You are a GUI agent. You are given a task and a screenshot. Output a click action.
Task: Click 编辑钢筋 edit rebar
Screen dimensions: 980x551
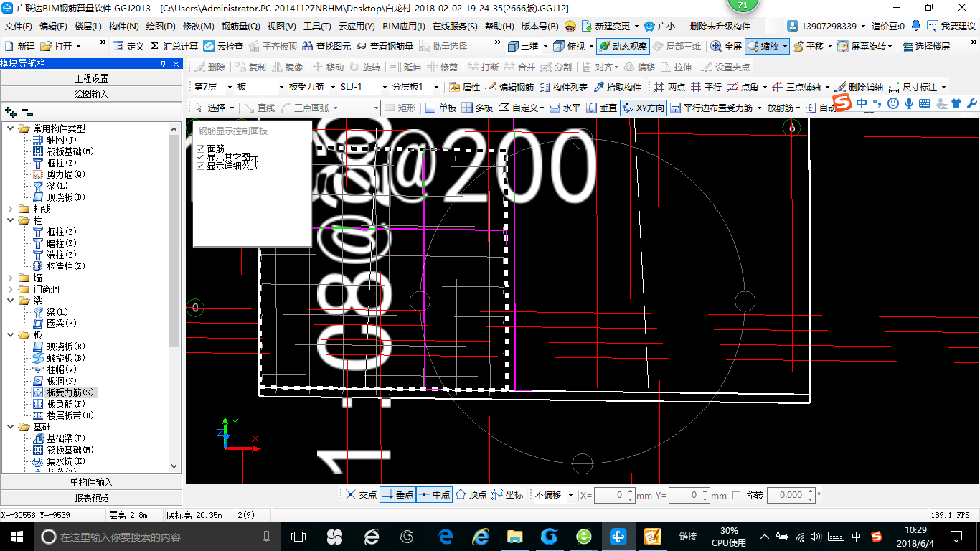509,87
